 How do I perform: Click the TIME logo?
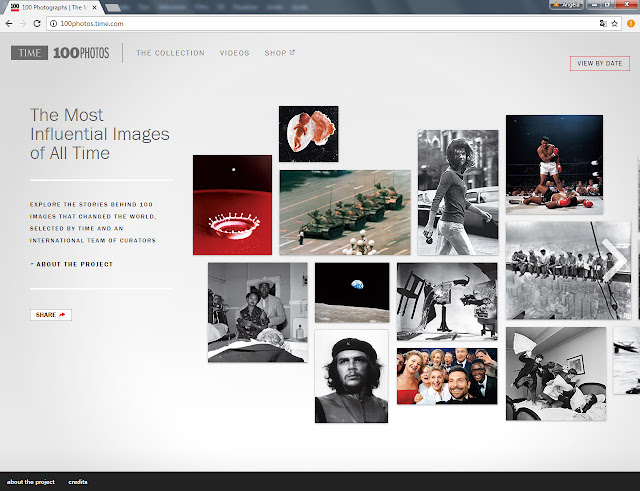[x=29, y=53]
